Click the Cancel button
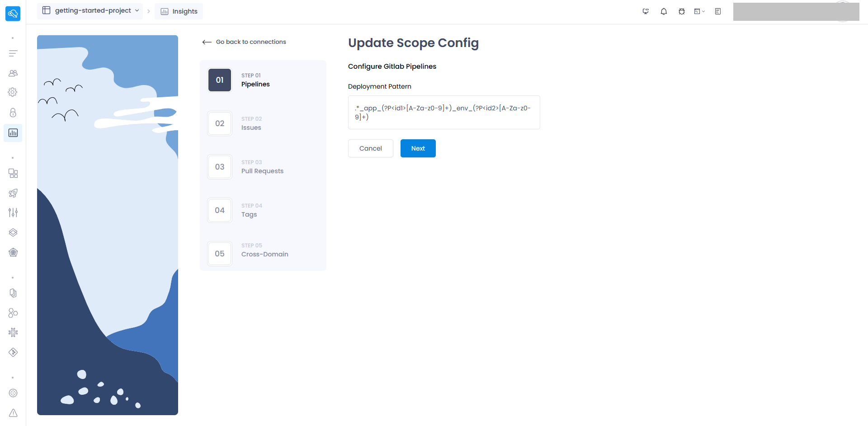 [x=371, y=148]
